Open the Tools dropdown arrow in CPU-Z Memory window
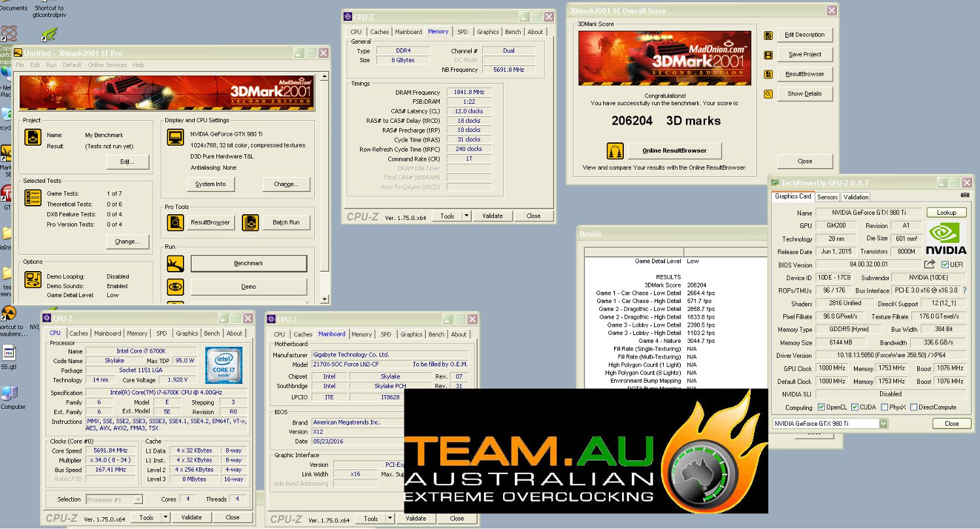 (466, 216)
